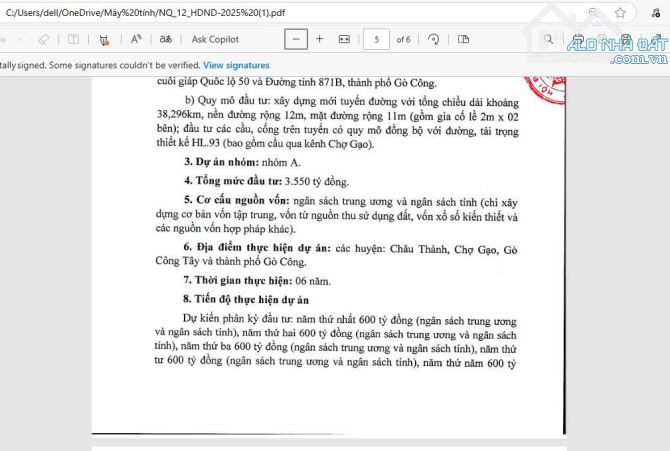Image resolution: width=670 pixels, height=451 pixels.
Task: Rotate the PDF page
Action: pos(433,39)
